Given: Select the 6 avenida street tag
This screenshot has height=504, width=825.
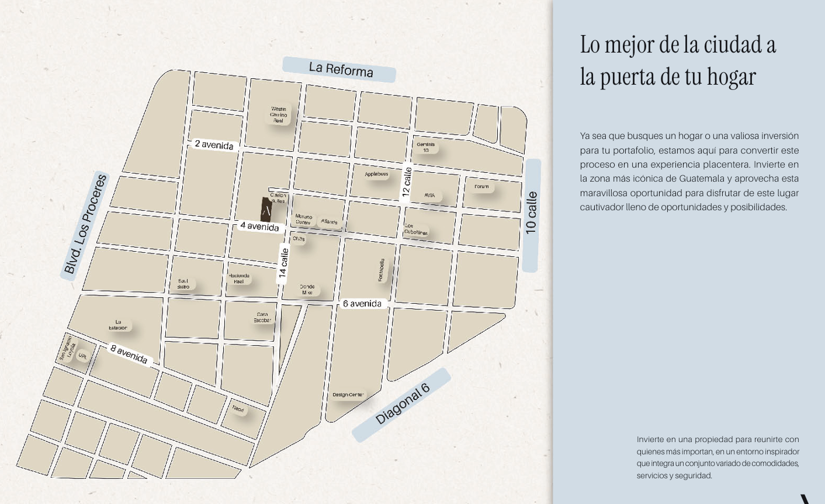Looking at the screenshot, I should [362, 304].
